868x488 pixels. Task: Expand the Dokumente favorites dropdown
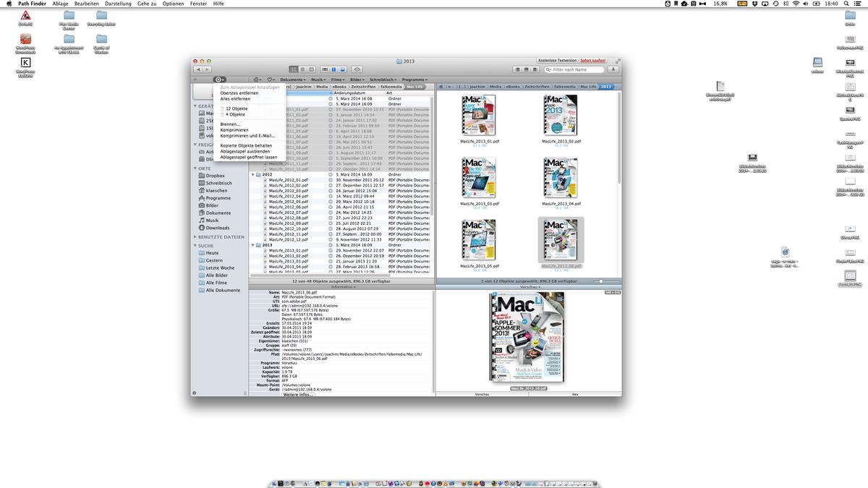coord(293,80)
